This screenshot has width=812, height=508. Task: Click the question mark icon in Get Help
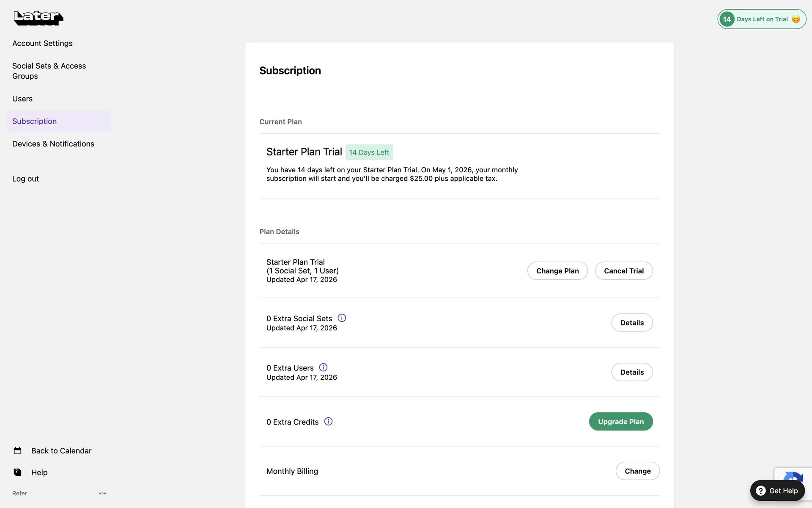click(761, 491)
